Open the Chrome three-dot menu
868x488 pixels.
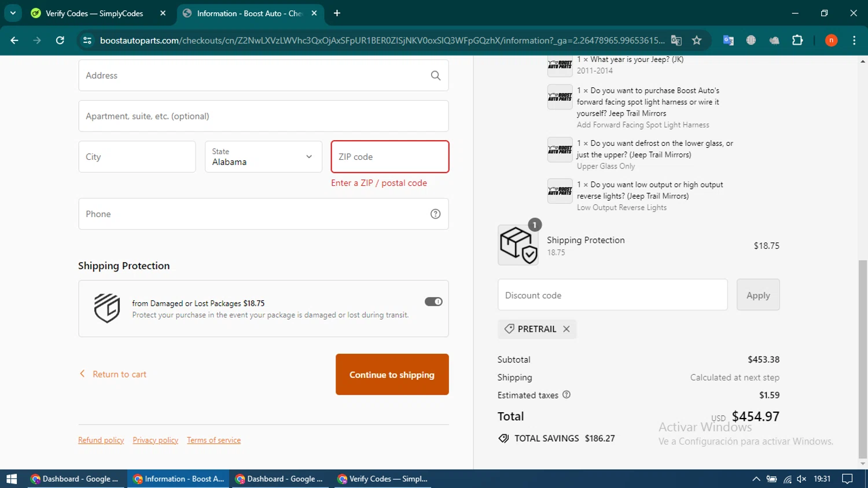[x=854, y=40]
